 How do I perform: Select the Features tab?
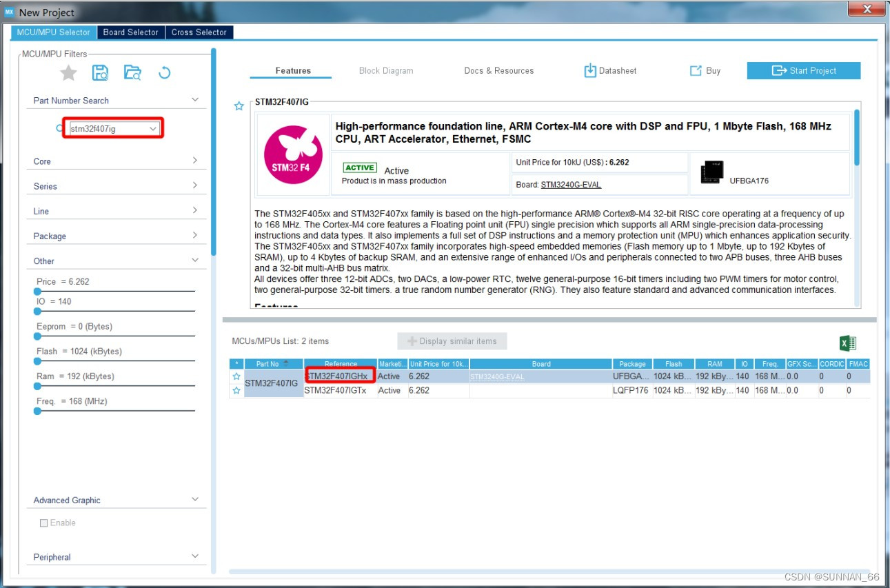click(x=293, y=70)
